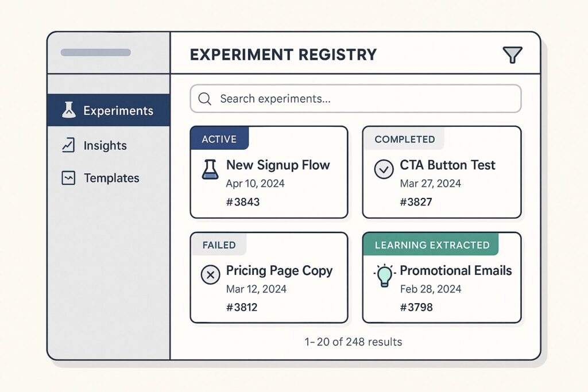The image size is (588, 392).
Task: Click experiment ID #3812
Action: click(242, 307)
